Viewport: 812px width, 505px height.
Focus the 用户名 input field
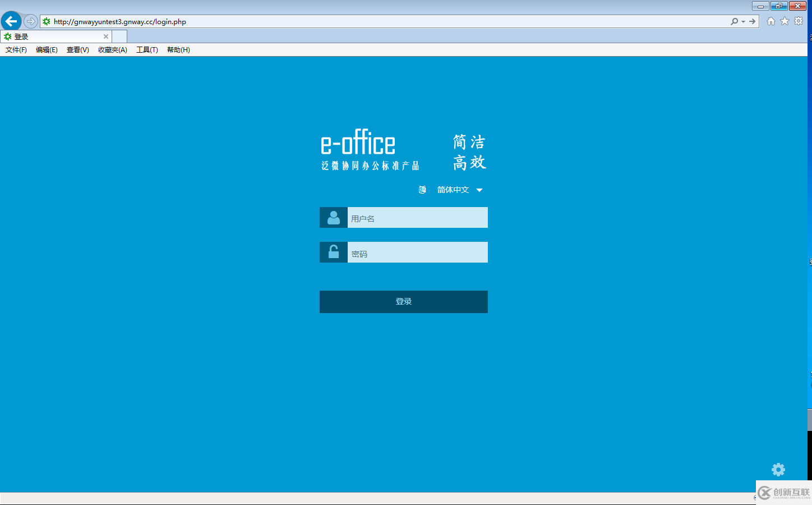pos(418,218)
